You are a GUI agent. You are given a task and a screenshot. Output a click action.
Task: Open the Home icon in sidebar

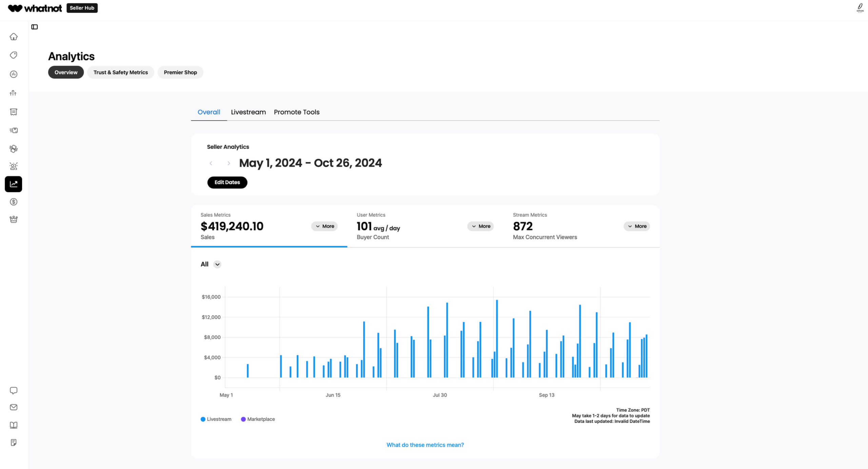pyautogui.click(x=14, y=37)
